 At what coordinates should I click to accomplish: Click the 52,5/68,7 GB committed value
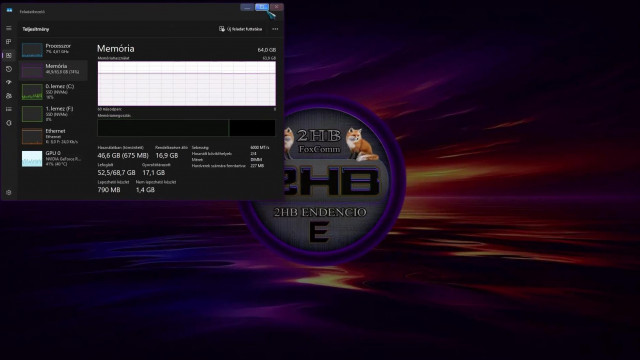pyautogui.click(x=116, y=173)
